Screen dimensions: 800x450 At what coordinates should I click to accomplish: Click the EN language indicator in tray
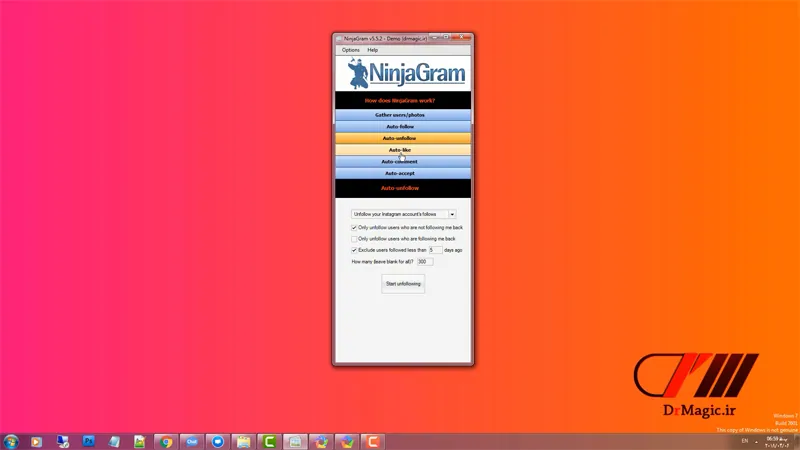[x=744, y=441]
